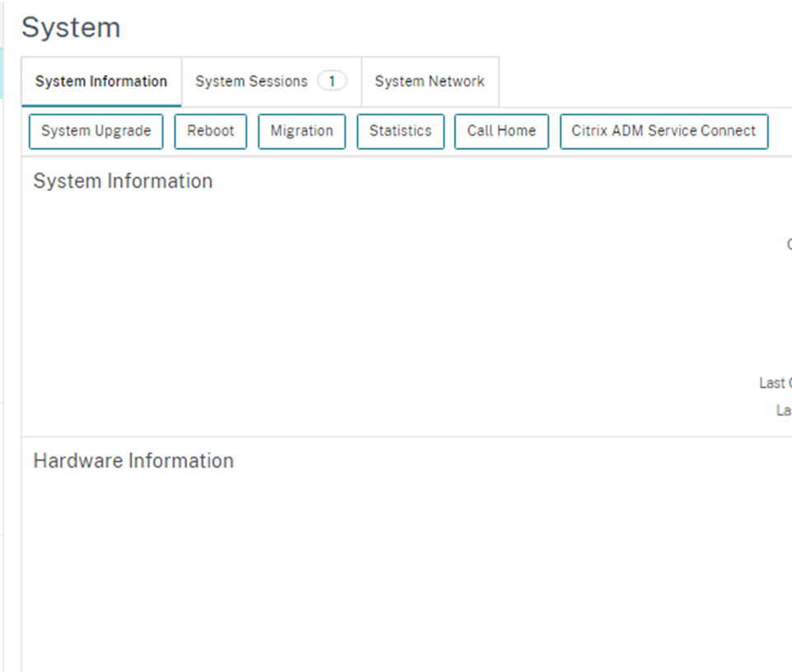Image resolution: width=792 pixels, height=672 pixels.
Task: Click the session count badge showing 1
Action: tap(332, 82)
